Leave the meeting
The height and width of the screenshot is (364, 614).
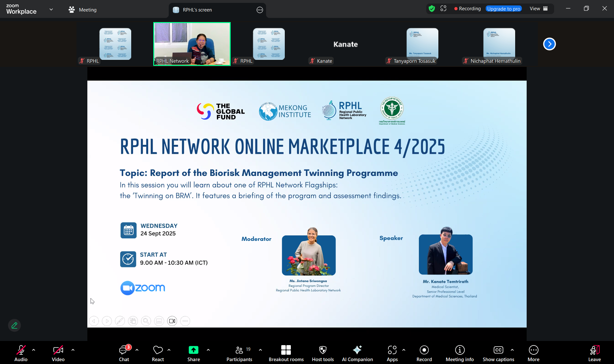(594, 353)
